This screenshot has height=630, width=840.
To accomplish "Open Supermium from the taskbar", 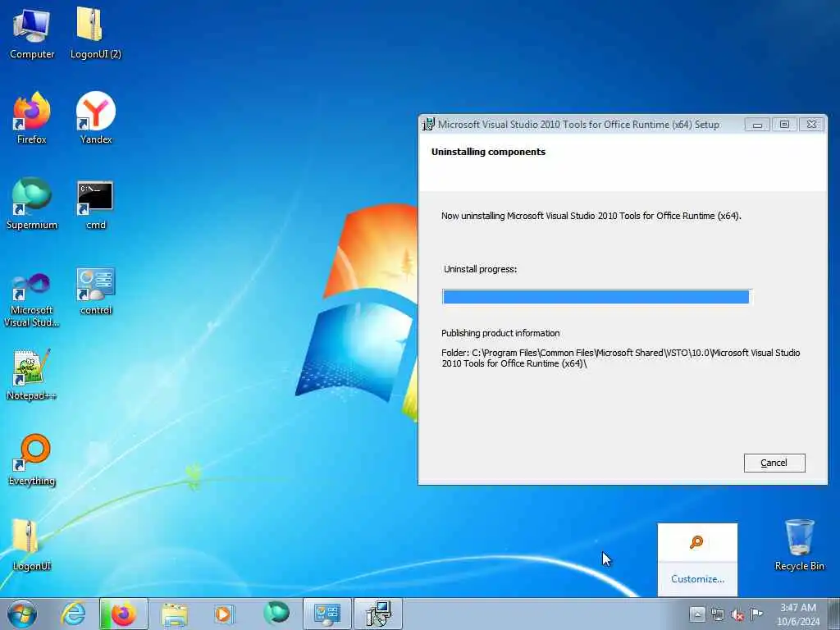I will tap(276, 614).
